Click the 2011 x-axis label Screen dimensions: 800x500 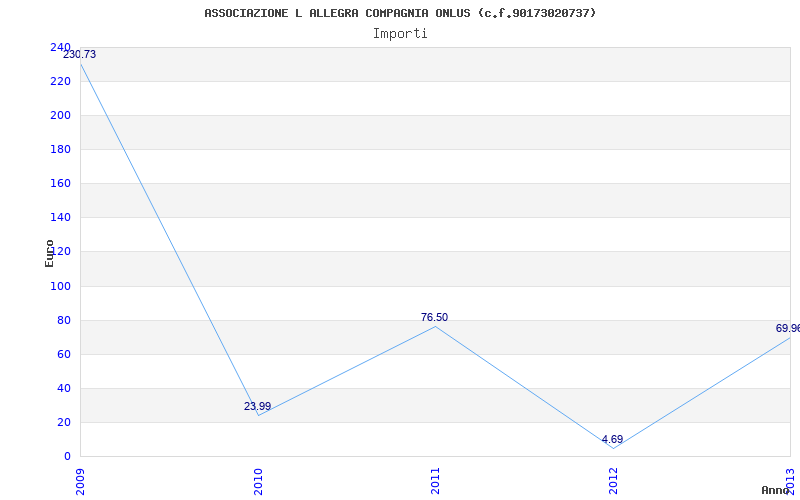[435, 482]
